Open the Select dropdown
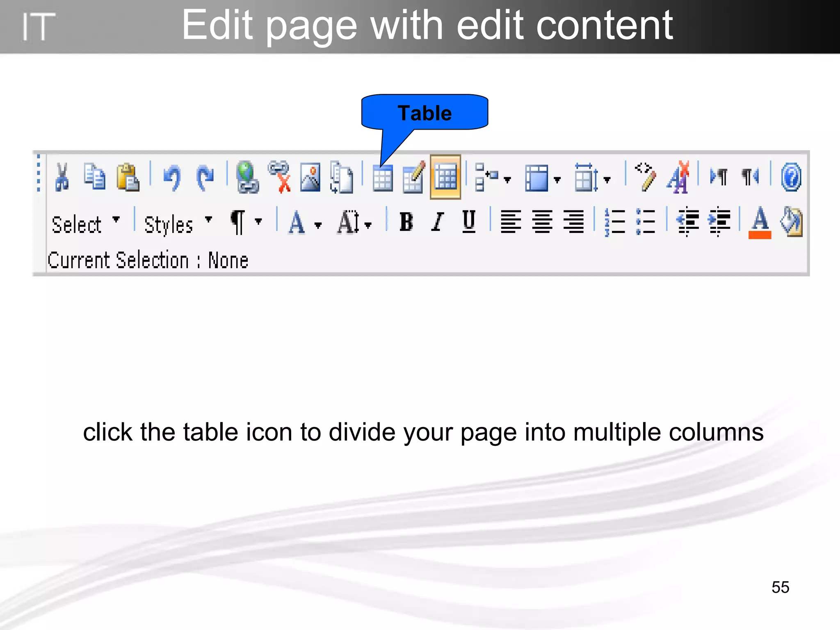The image size is (840, 630). (86, 224)
